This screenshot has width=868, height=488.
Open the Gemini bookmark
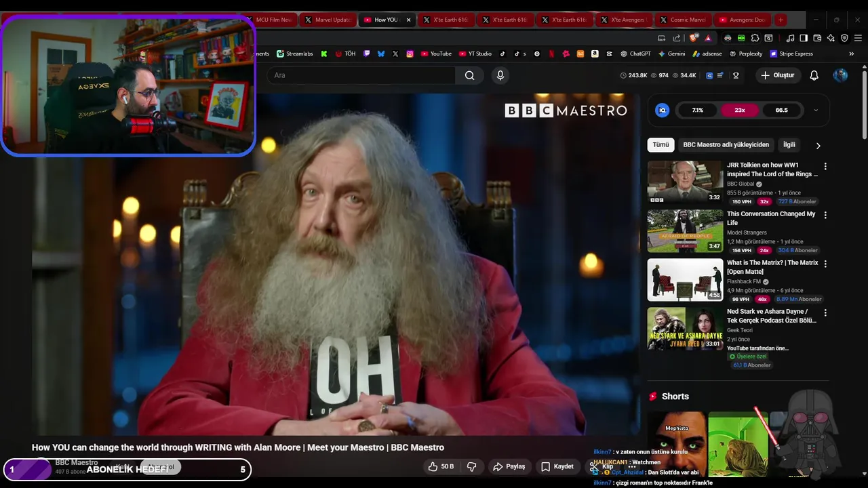click(671, 54)
